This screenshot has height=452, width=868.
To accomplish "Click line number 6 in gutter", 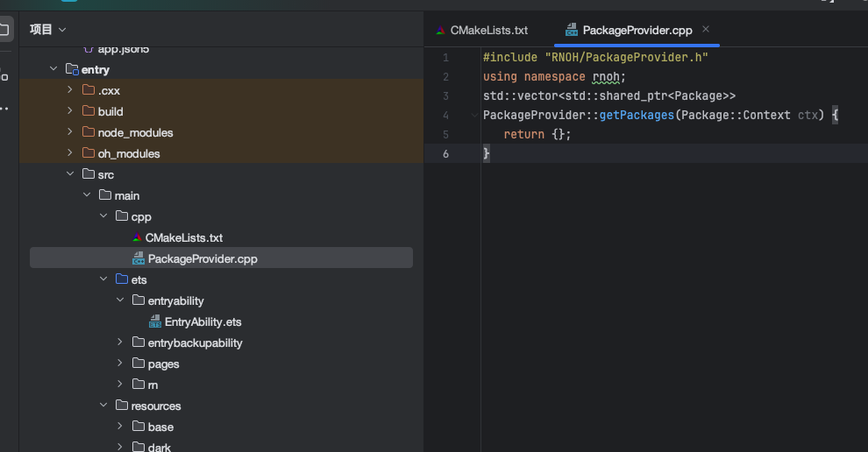I will [445, 154].
